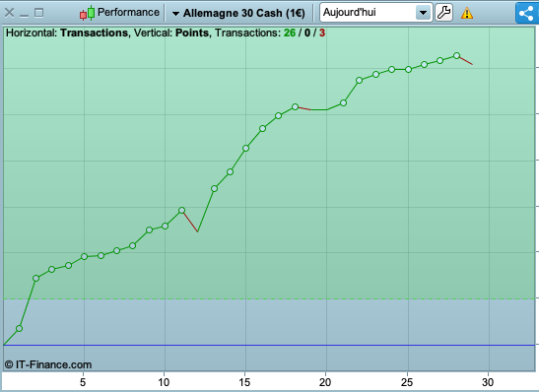Click the marker at transaction 2
The width and height of the screenshot is (539, 392).
pyautogui.click(x=35, y=279)
